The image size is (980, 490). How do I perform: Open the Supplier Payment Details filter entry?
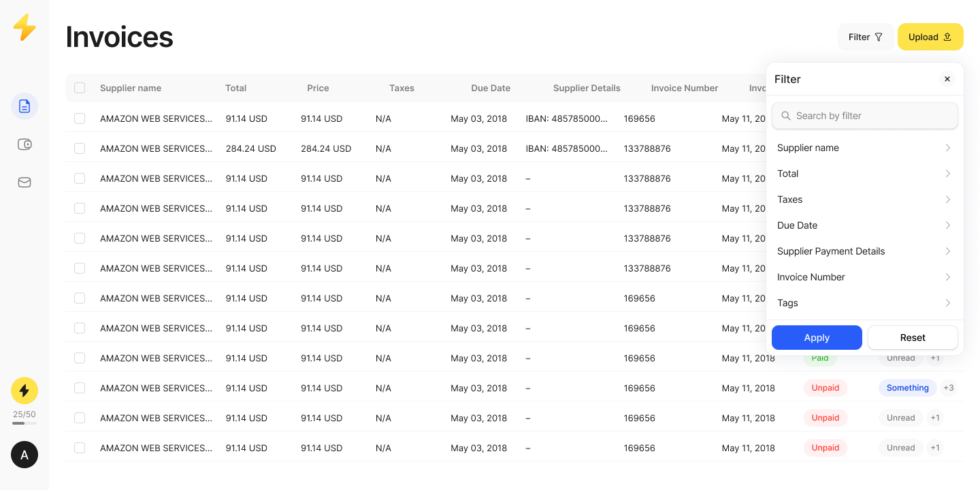[864, 251]
